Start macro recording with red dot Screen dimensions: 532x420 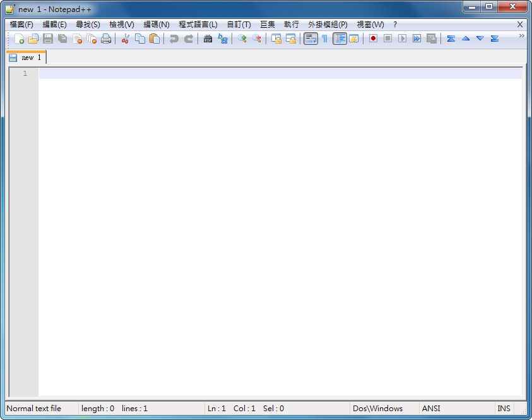[x=373, y=39]
